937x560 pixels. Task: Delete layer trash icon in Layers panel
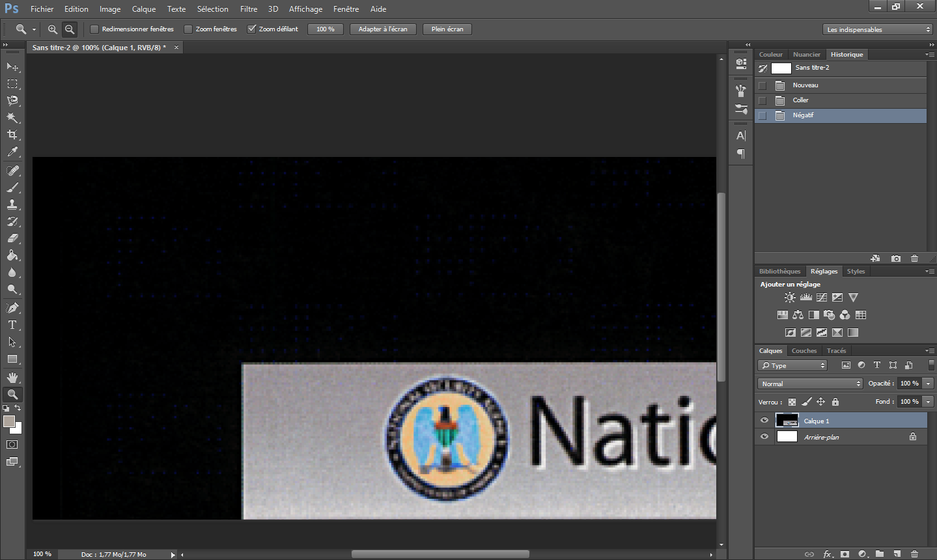click(914, 554)
